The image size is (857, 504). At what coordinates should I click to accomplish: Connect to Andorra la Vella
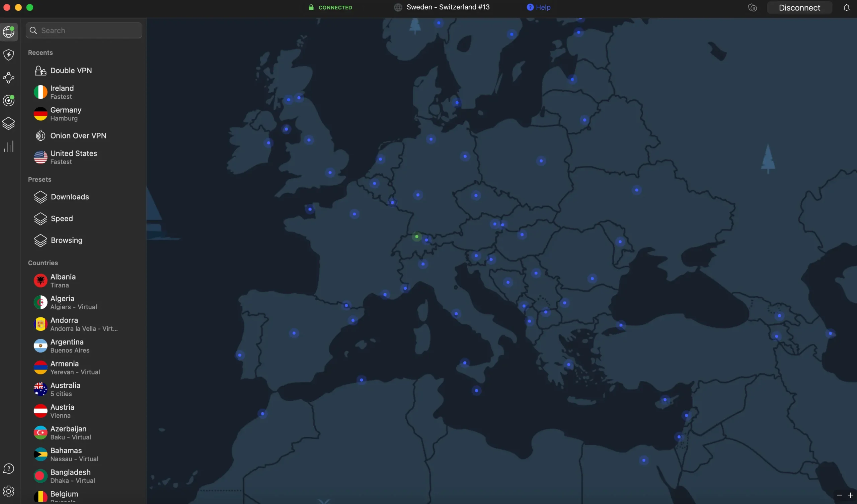(x=84, y=324)
